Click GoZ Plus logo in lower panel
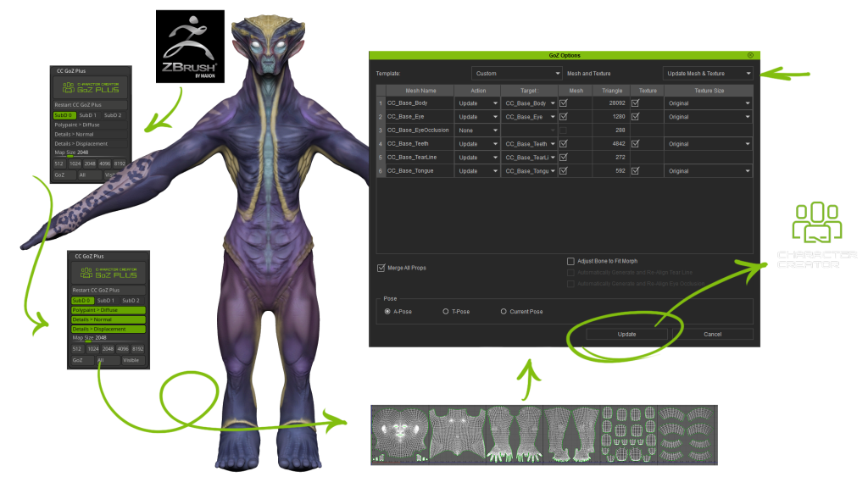 [108, 273]
